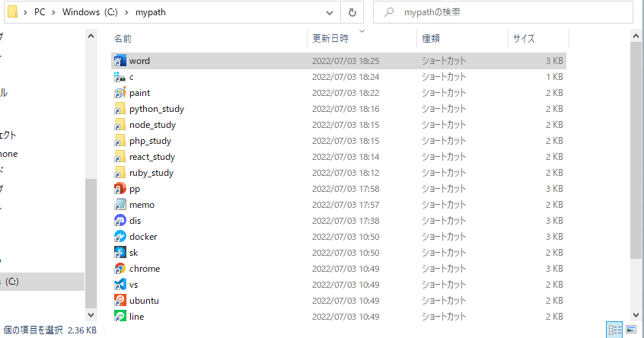Select the chrome file name
This screenshot has height=338, width=644.
(x=145, y=269)
